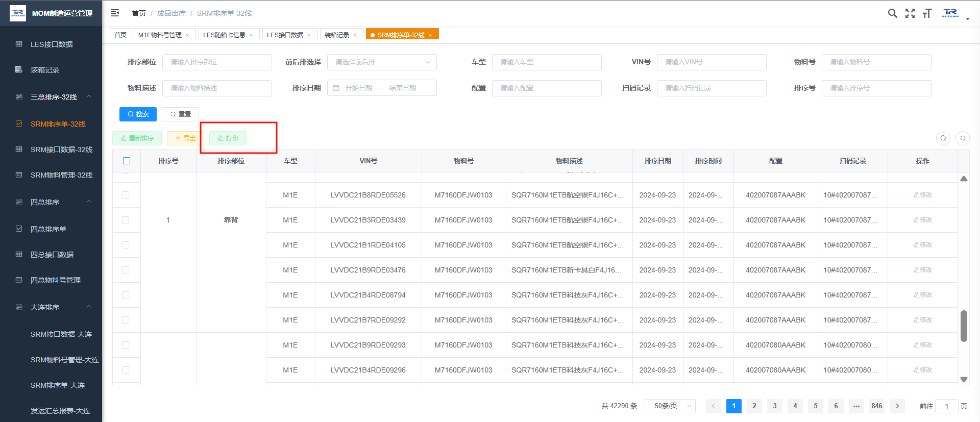Close the M1E物料号管理 tab

point(187,35)
